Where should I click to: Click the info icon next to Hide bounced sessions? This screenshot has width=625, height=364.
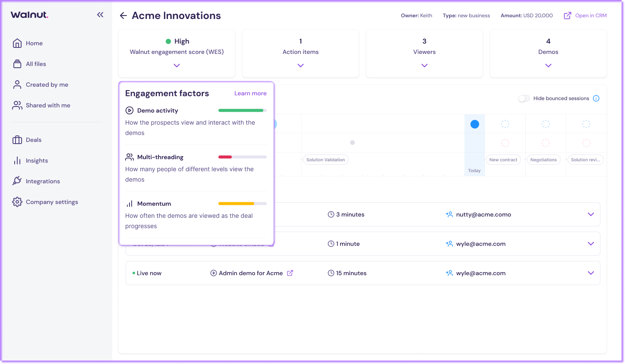[596, 98]
